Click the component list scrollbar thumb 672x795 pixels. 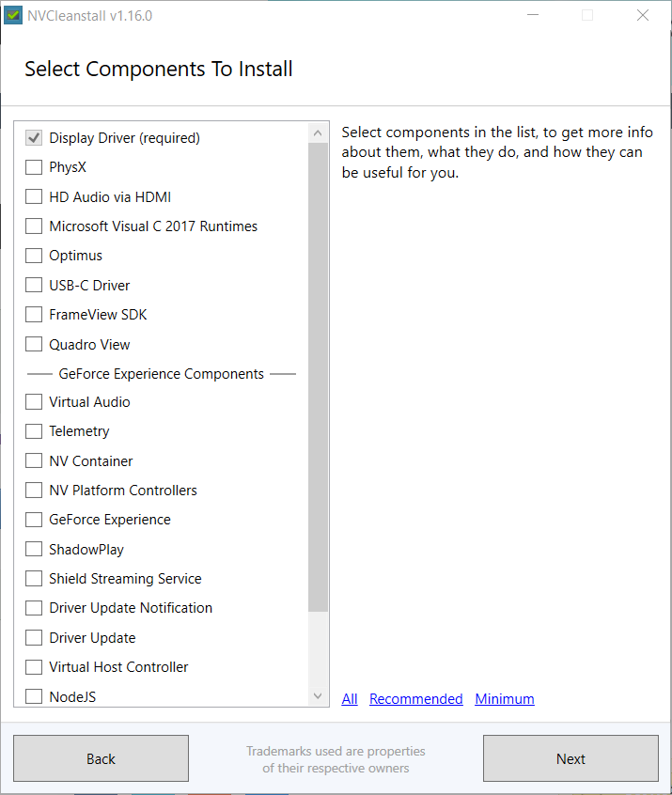318,377
